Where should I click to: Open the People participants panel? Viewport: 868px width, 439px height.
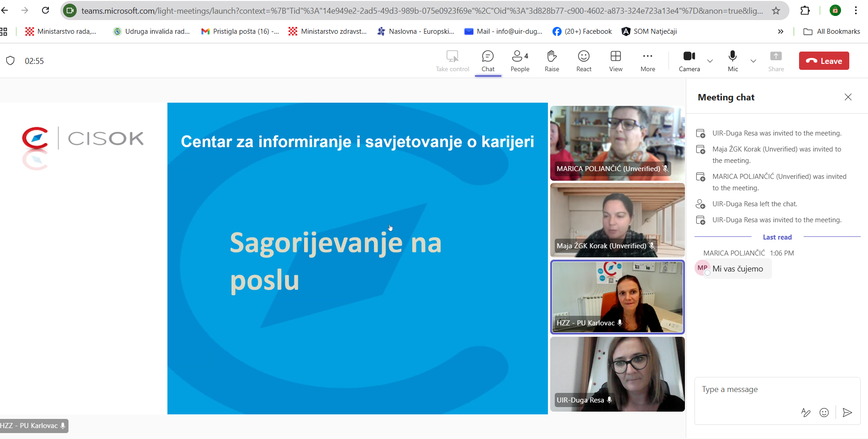pos(520,61)
